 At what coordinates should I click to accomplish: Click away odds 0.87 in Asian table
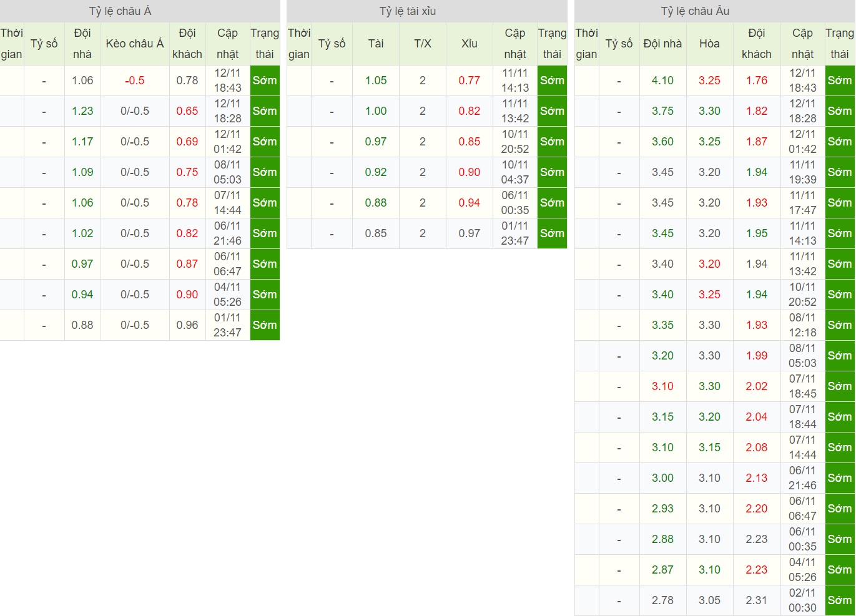(187, 264)
